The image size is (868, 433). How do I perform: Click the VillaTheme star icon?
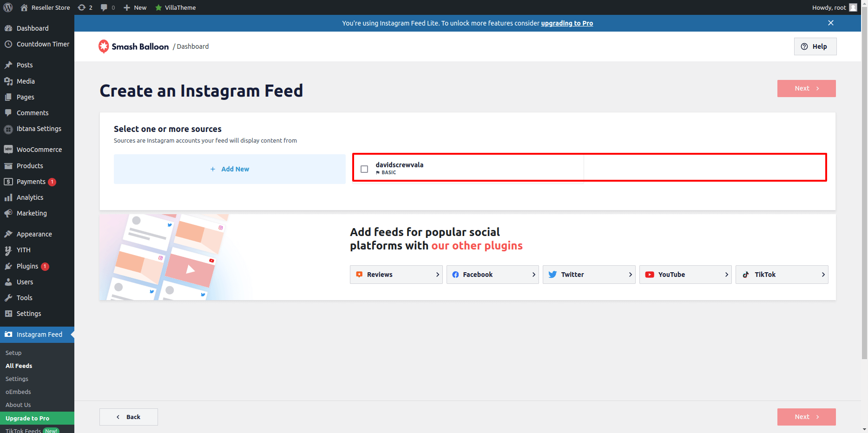[158, 7]
